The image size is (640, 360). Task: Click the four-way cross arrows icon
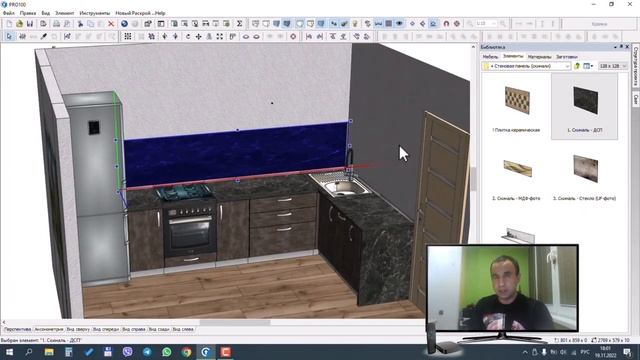pos(198,37)
